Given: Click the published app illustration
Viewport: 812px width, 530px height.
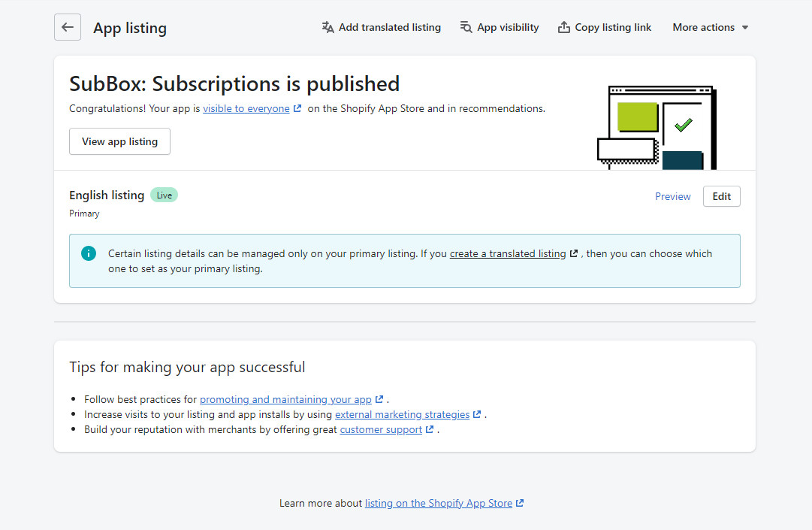Looking at the screenshot, I should [x=657, y=128].
